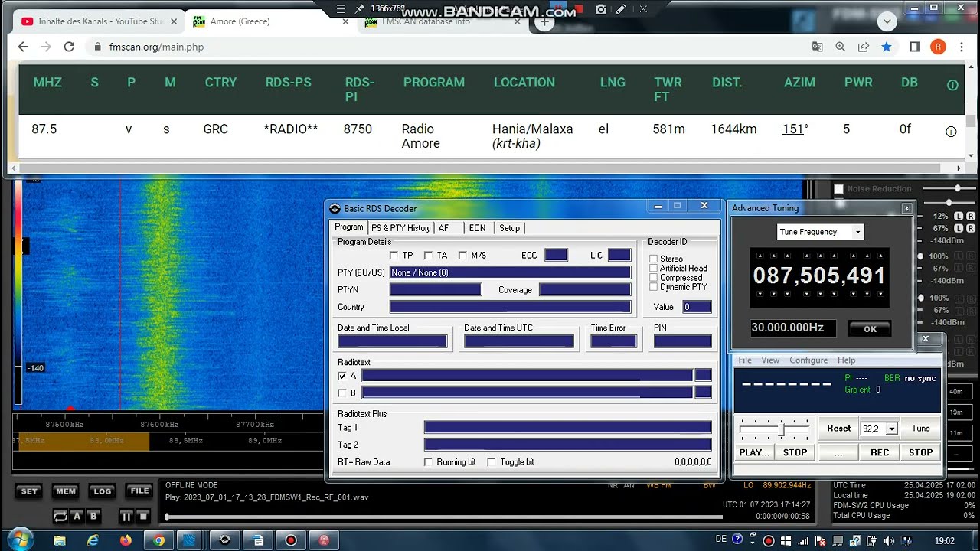This screenshot has height=551, width=980.
Task: Click the Reset button
Action: point(838,429)
